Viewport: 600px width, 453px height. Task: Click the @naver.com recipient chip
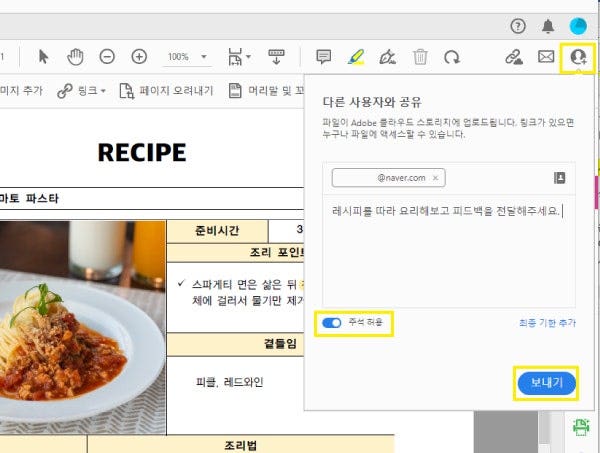(388, 178)
